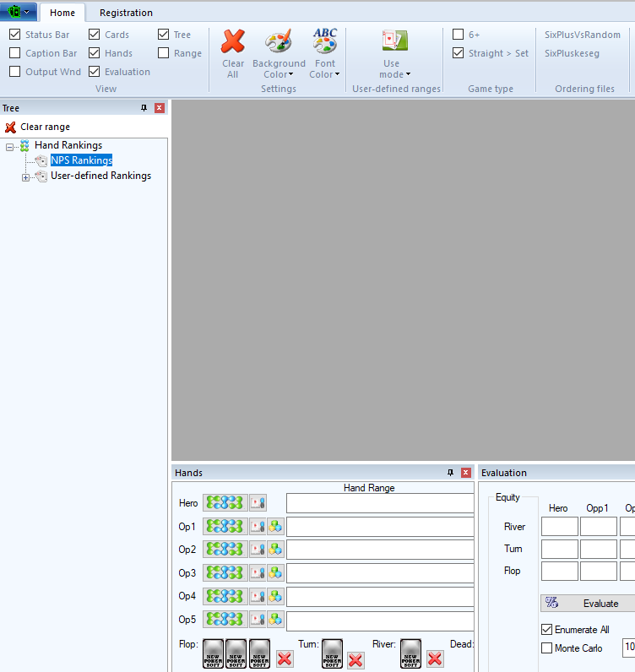Clear the Flop cards with red X
This screenshot has height=672, width=635.
point(285,658)
